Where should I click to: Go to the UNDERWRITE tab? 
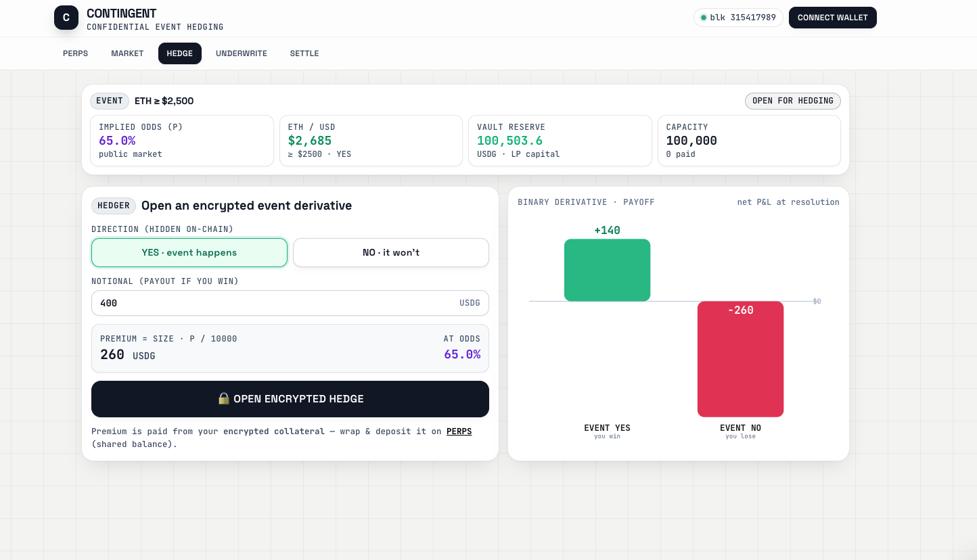click(242, 53)
